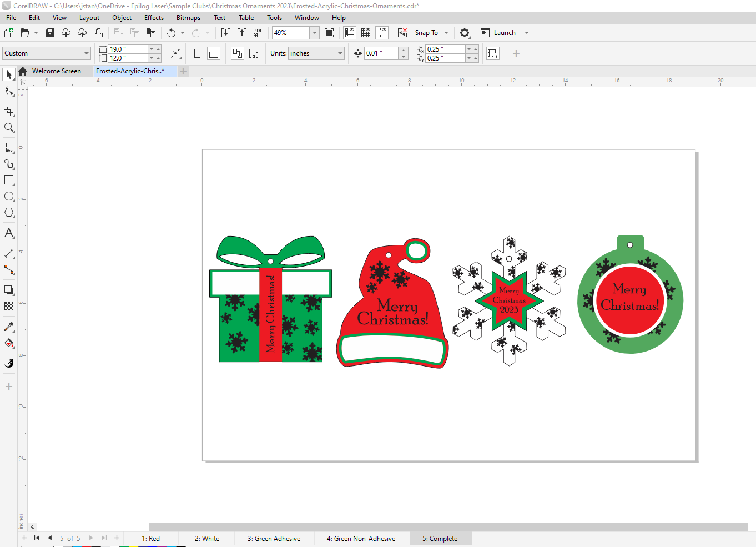Add new document tab plus button
The image size is (756, 547).
point(183,71)
